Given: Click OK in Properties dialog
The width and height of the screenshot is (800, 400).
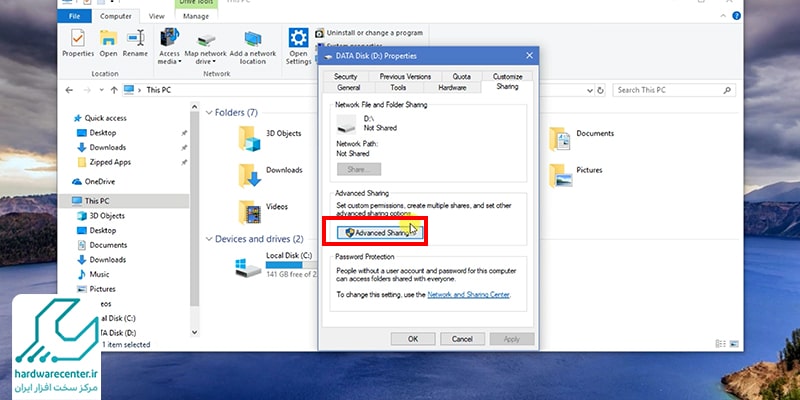Looking at the screenshot, I should tap(413, 339).
